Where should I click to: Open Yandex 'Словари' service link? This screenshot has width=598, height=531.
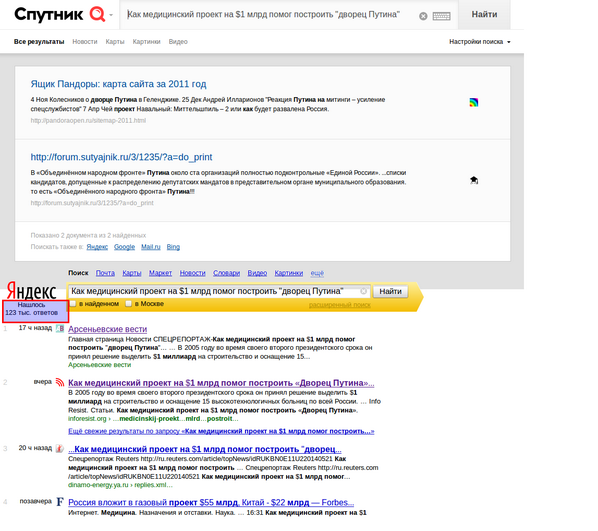(x=227, y=273)
